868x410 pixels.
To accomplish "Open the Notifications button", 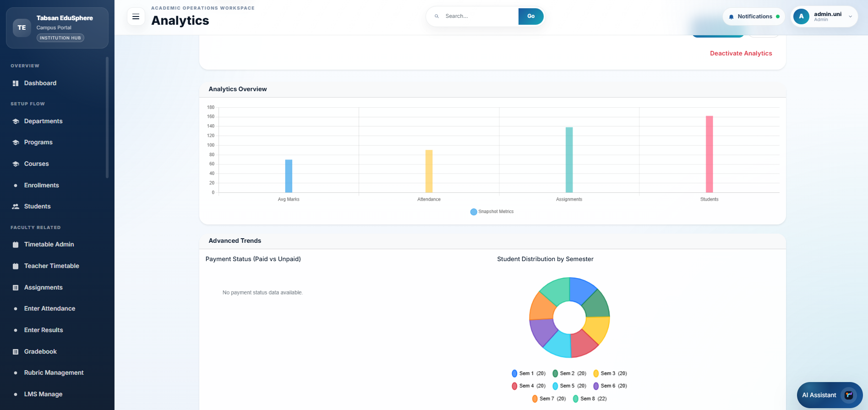I will 753,16.
